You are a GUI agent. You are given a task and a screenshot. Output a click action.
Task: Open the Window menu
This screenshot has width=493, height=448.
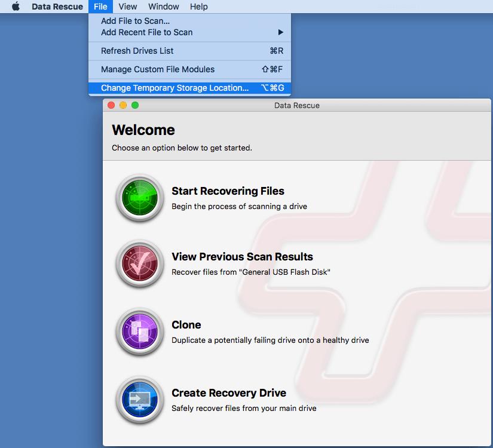pos(163,7)
